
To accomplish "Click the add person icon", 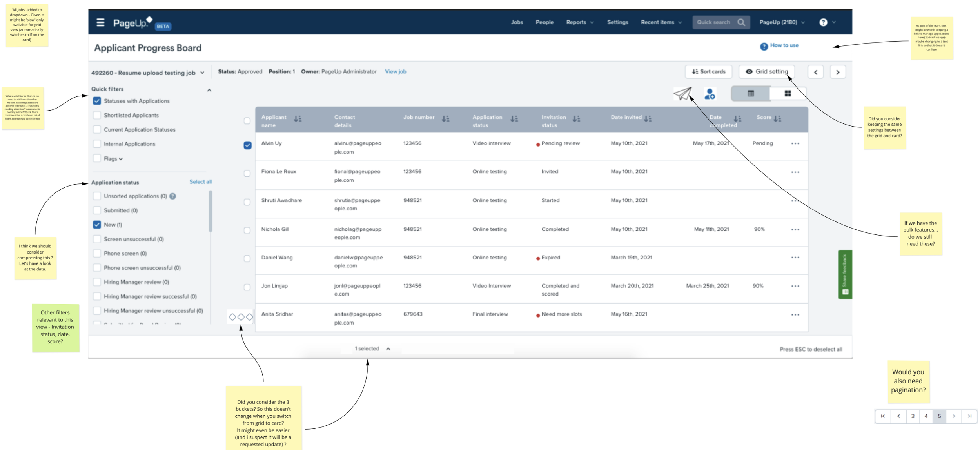I will pos(710,94).
